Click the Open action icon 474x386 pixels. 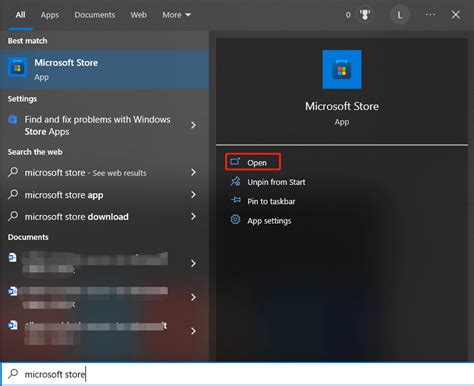[235, 161]
